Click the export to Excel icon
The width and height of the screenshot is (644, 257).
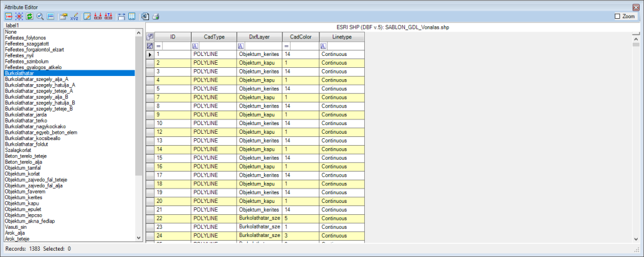pos(145,17)
